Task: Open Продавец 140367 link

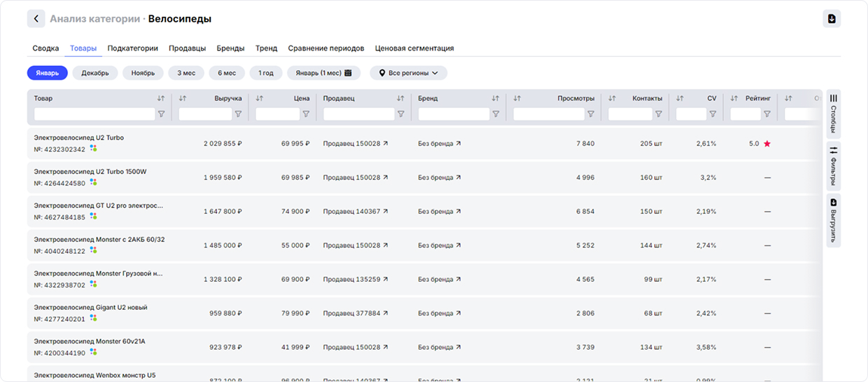Action: [355, 212]
